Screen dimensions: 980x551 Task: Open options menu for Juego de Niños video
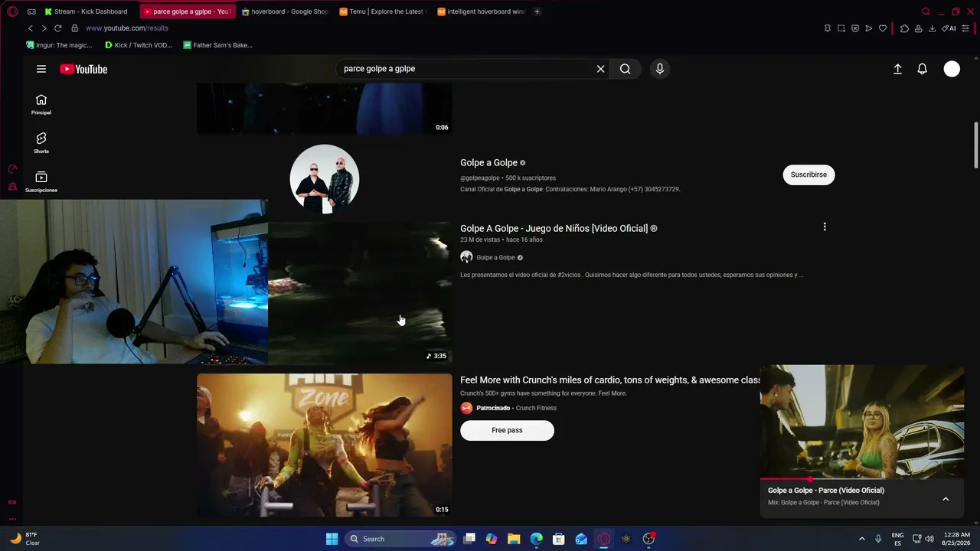(825, 227)
